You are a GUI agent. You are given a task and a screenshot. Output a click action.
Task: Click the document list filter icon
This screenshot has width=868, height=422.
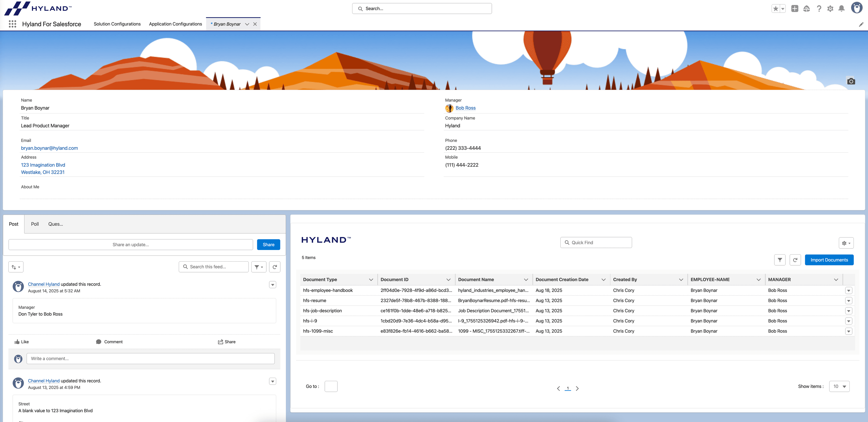[x=780, y=260]
